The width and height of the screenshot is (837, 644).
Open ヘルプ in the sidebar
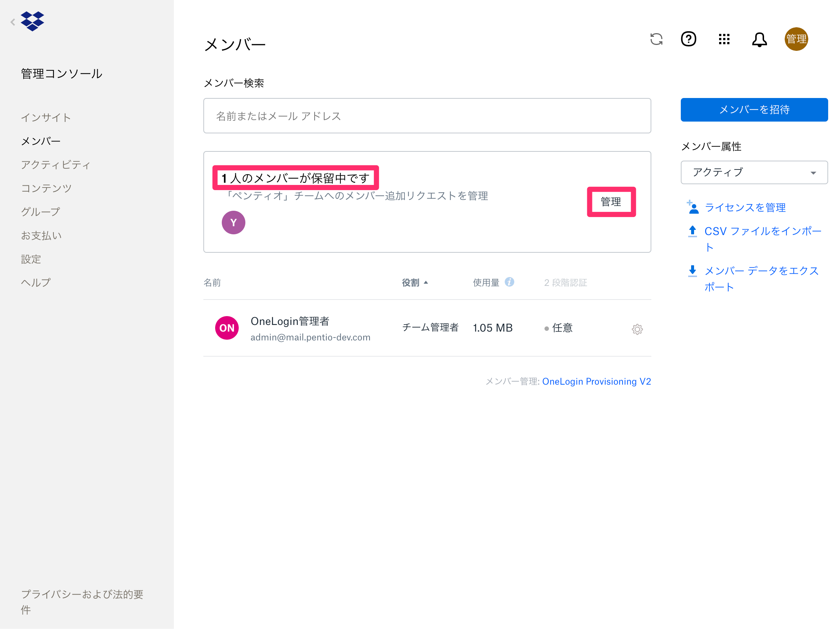36,283
